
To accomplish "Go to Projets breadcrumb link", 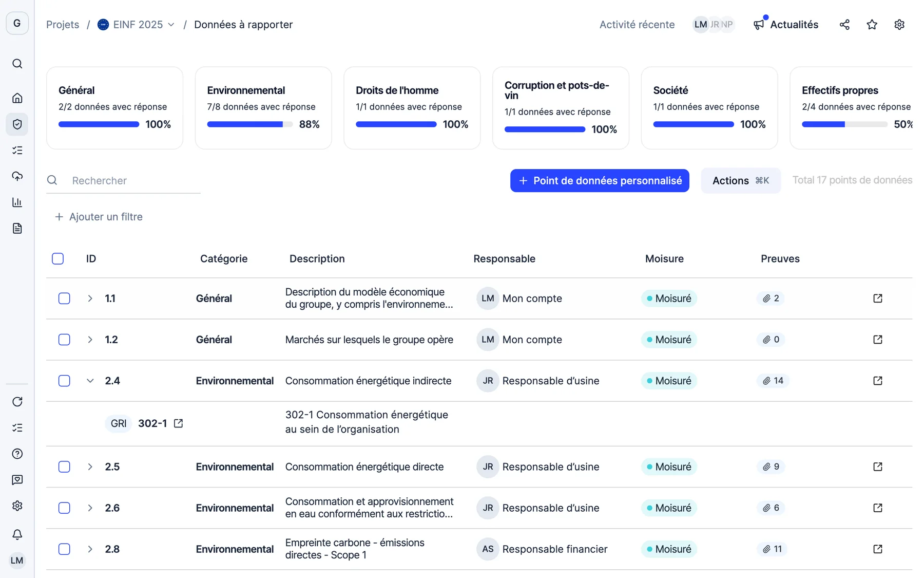I will pyautogui.click(x=63, y=25).
